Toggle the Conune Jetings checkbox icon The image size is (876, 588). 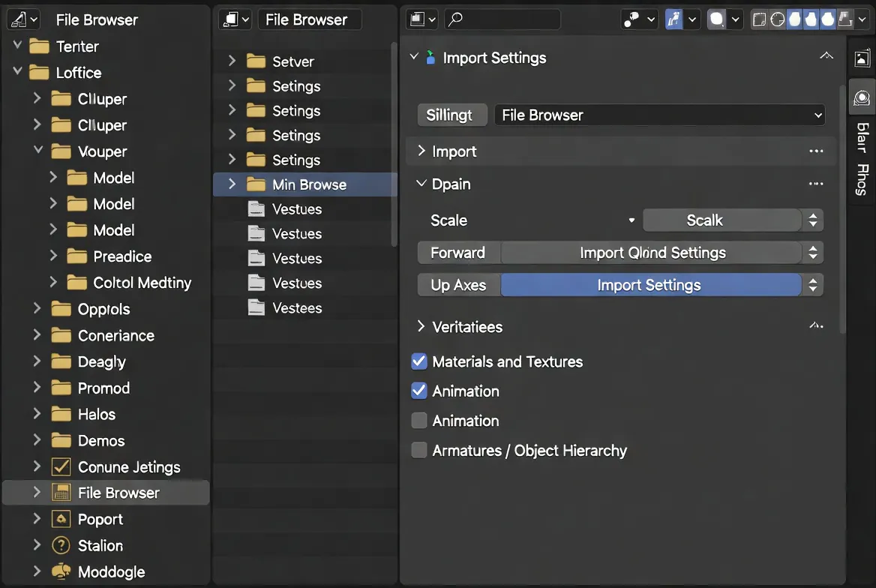pos(61,466)
